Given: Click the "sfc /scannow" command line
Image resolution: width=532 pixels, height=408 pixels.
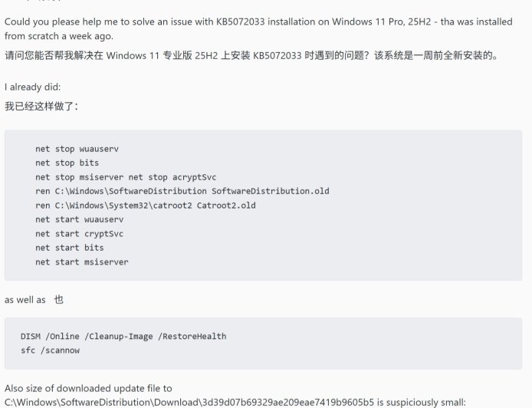Looking at the screenshot, I should click(51, 350).
